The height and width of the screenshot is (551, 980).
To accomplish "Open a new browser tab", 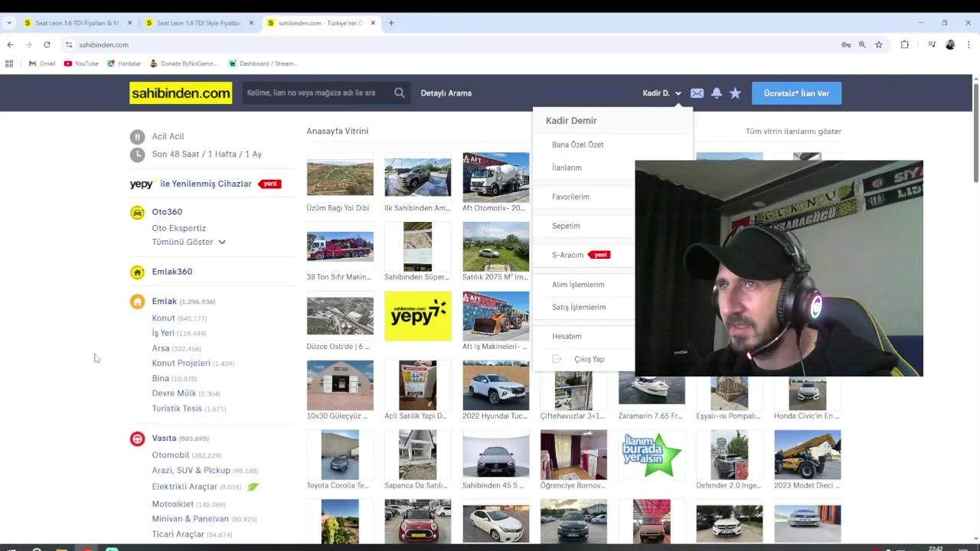I will click(x=391, y=23).
